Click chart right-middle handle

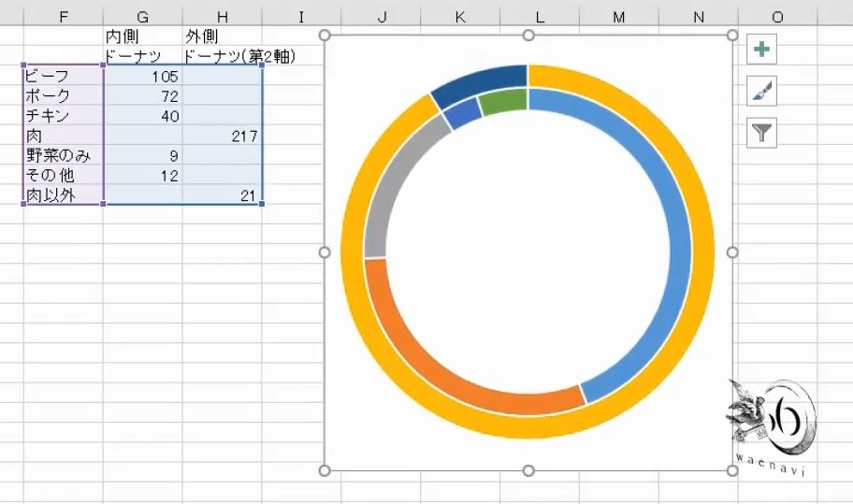(x=732, y=252)
